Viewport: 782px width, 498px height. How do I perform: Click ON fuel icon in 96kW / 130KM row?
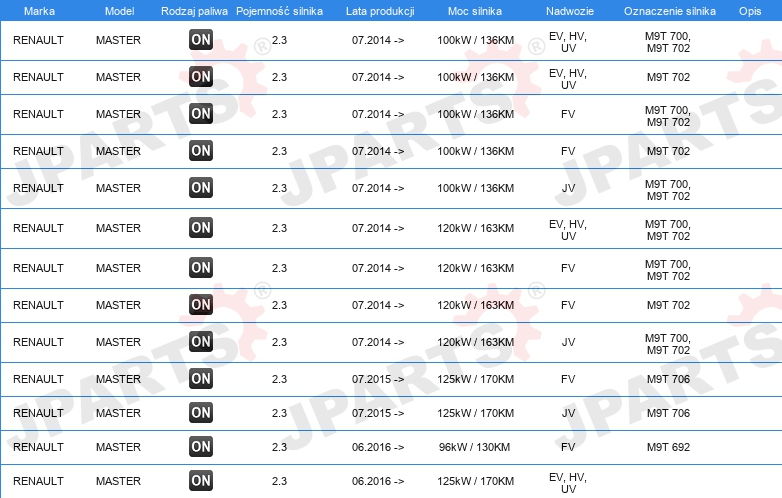(x=201, y=447)
